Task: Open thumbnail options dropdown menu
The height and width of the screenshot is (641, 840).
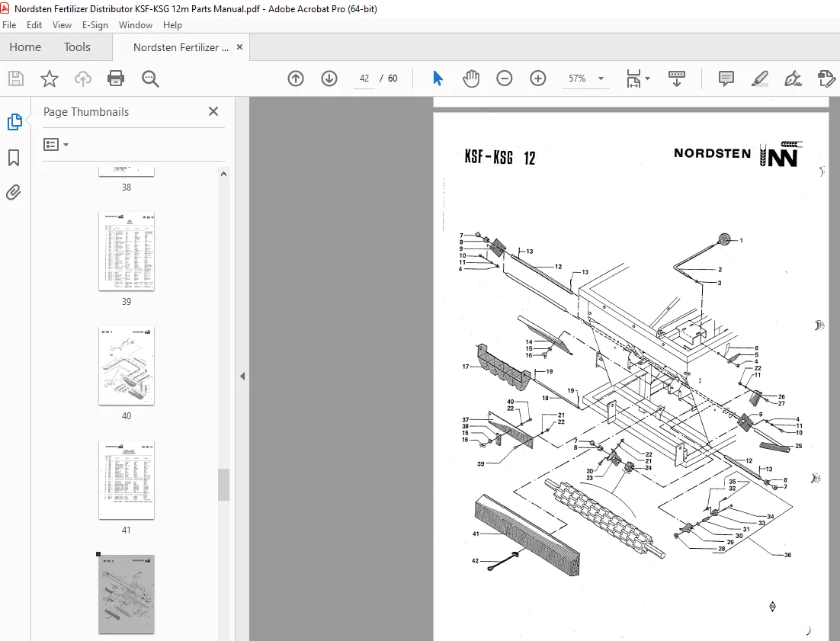Action: point(56,145)
